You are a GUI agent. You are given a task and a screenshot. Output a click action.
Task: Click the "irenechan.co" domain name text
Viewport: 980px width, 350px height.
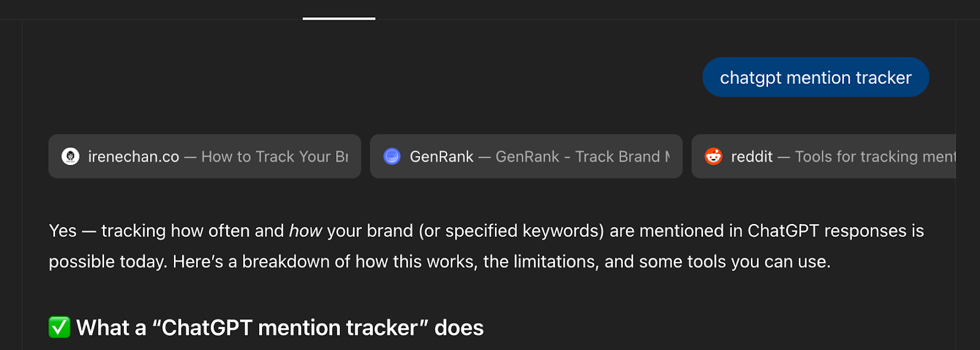(134, 157)
